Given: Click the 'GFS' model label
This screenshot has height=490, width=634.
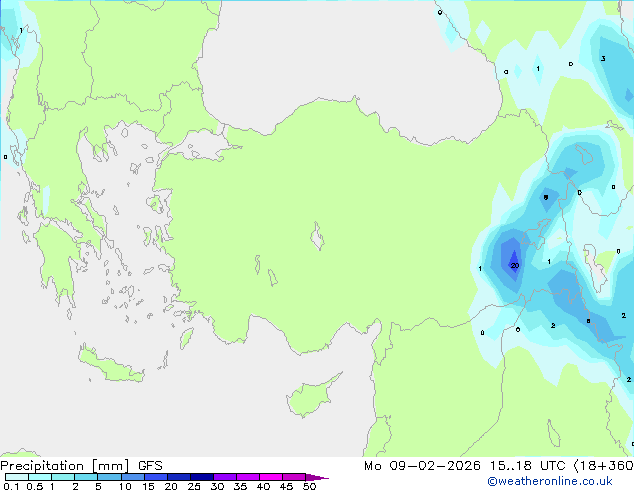Looking at the screenshot, I should click(x=150, y=466).
